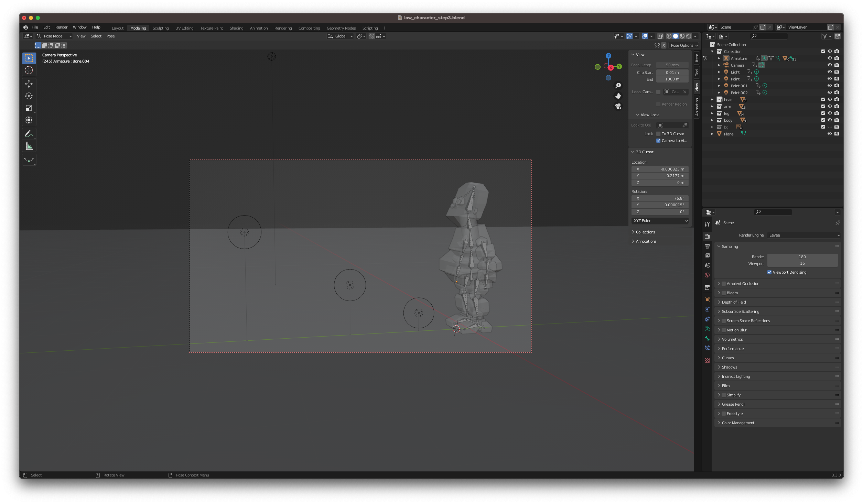Open the Render menu

(61, 27)
